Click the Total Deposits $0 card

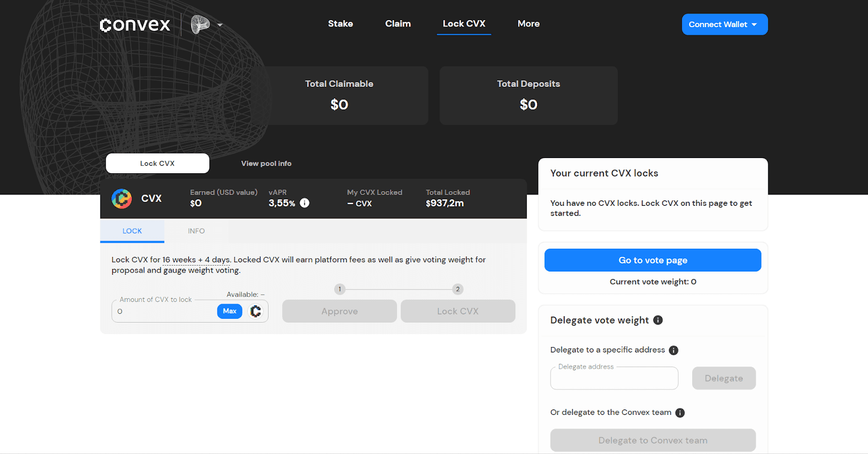coord(528,96)
